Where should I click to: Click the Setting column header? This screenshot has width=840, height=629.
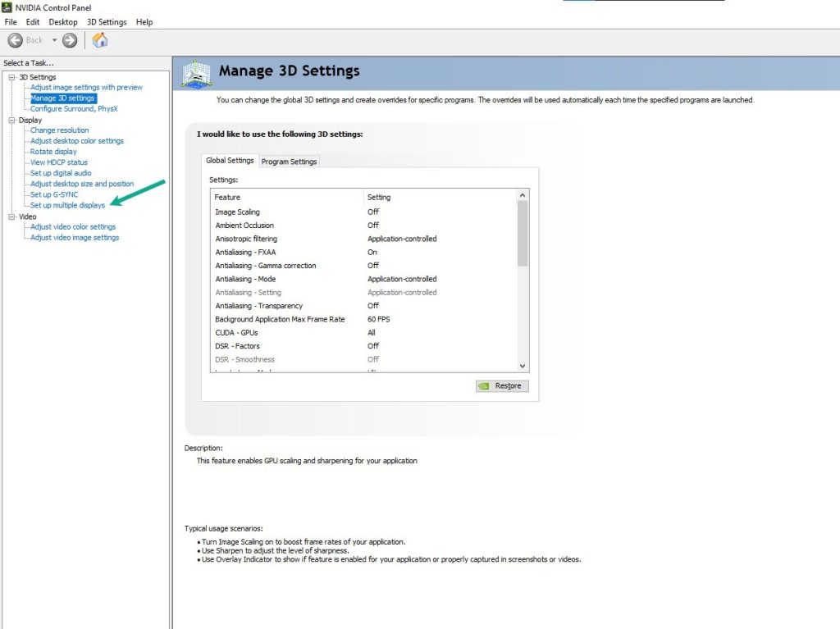coord(441,197)
